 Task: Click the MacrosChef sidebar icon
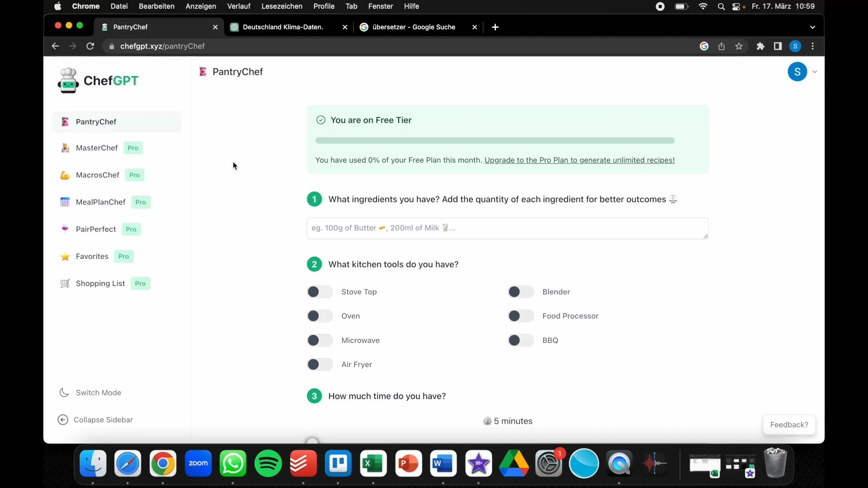(x=64, y=174)
